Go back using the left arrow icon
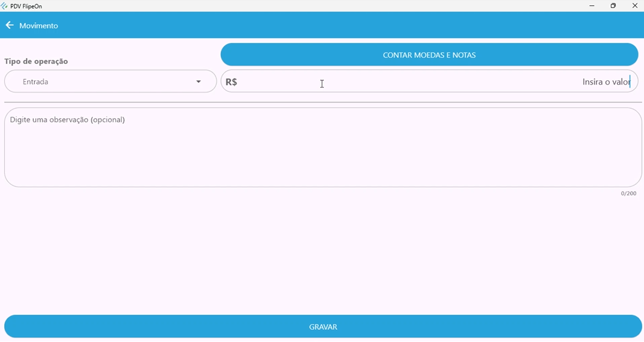This screenshot has width=644, height=342. click(10, 25)
